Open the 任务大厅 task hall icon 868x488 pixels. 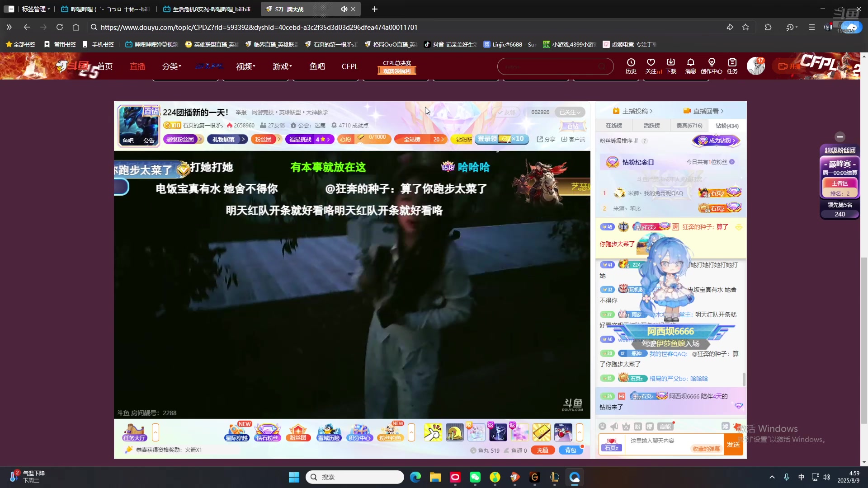134,432
